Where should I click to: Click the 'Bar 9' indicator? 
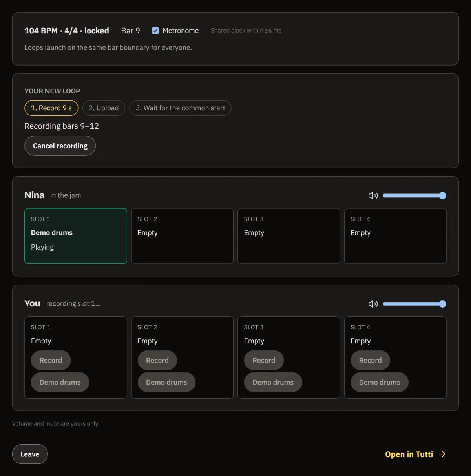131,31
